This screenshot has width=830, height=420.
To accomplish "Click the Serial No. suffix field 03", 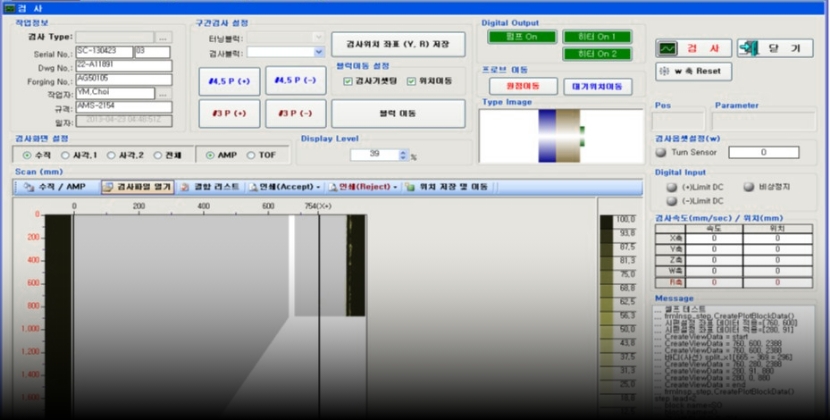I will pos(152,52).
